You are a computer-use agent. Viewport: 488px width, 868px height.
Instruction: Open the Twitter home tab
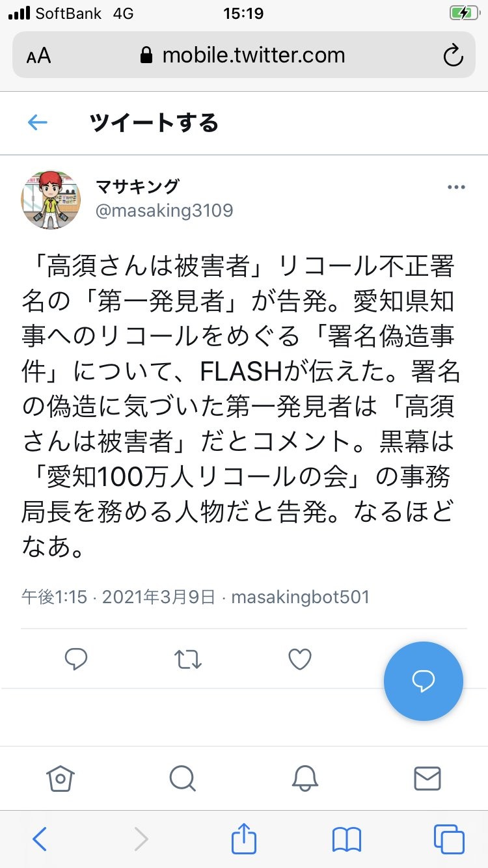point(61,778)
